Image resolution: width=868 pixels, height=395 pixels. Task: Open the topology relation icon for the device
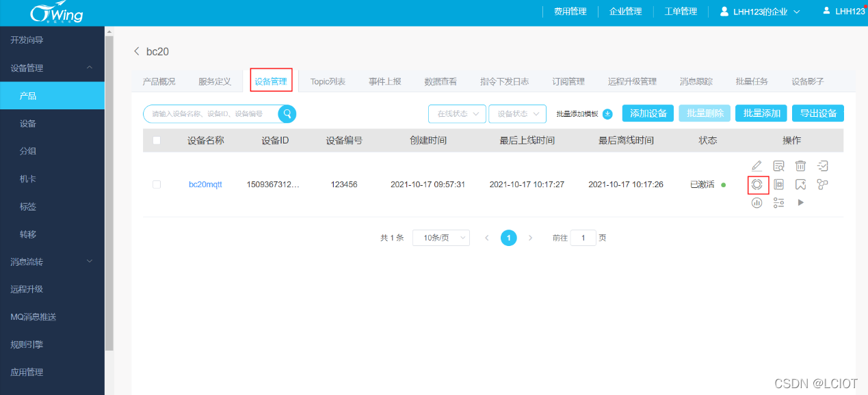point(822,184)
